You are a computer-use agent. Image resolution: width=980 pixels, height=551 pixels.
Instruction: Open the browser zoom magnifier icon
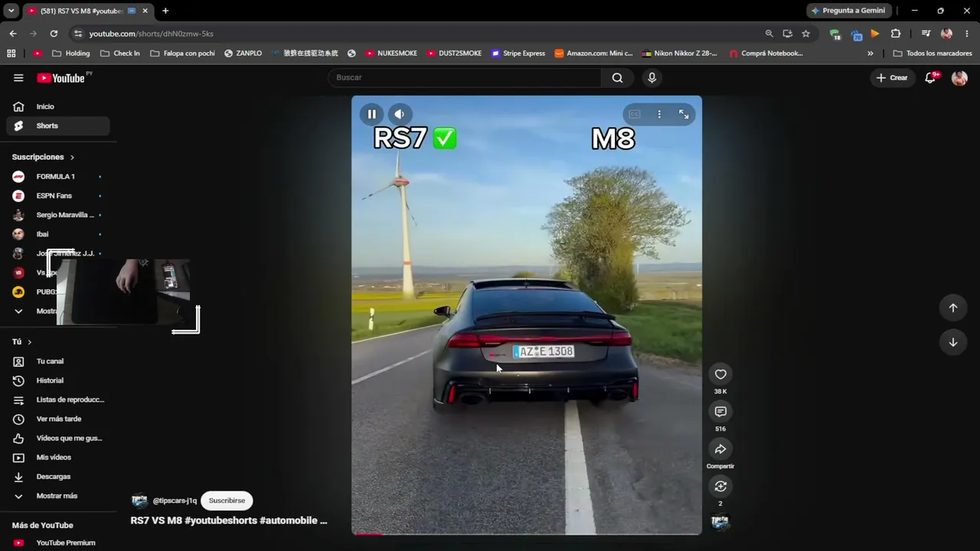pyautogui.click(x=769, y=34)
